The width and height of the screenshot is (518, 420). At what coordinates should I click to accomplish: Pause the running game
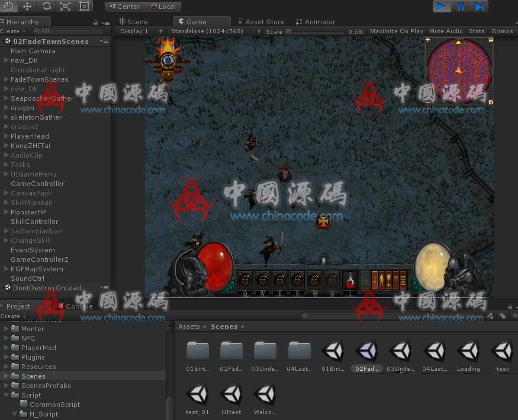pos(461,7)
